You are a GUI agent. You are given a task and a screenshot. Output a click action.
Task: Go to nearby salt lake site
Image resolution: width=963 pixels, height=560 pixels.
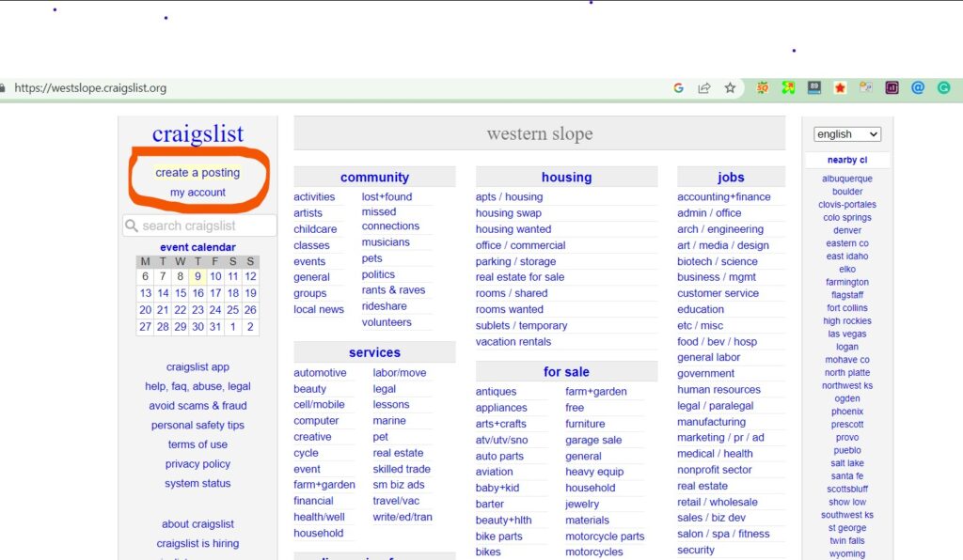[847, 463]
